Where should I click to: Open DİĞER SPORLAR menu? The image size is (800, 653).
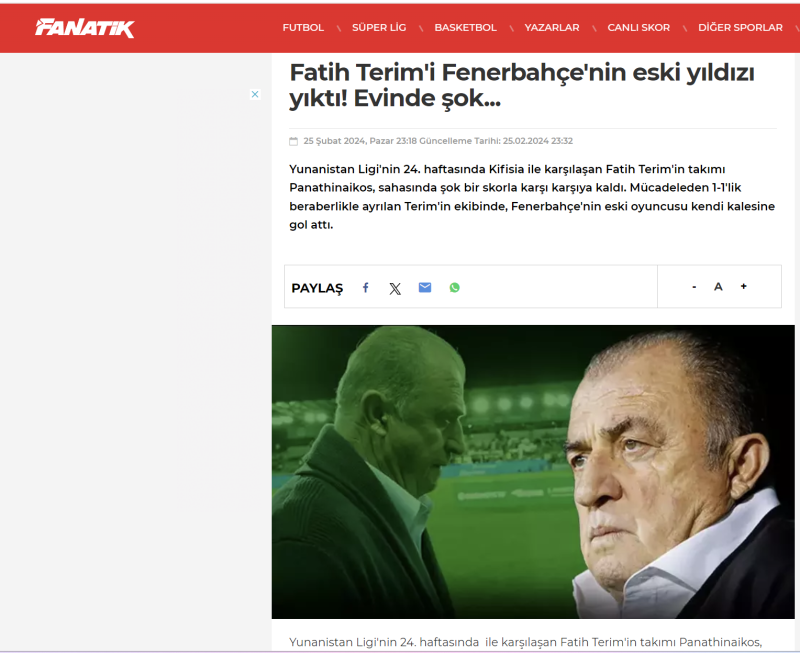(x=740, y=28)
